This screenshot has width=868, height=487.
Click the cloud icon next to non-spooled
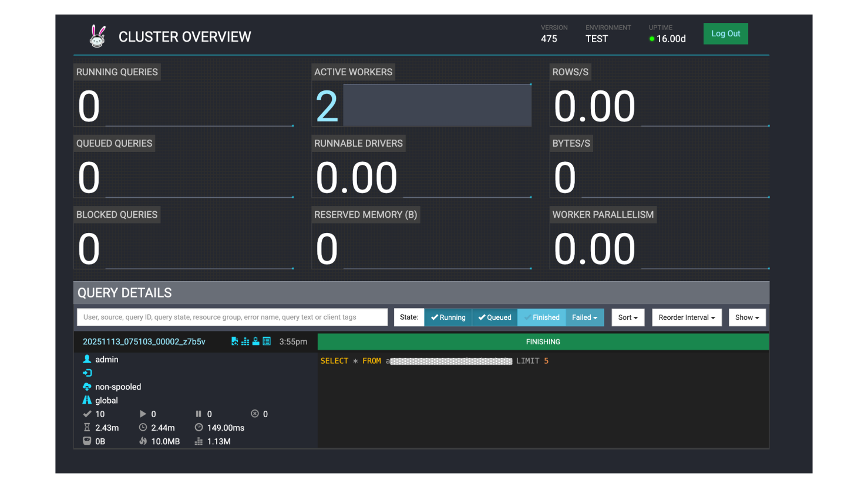87,387
